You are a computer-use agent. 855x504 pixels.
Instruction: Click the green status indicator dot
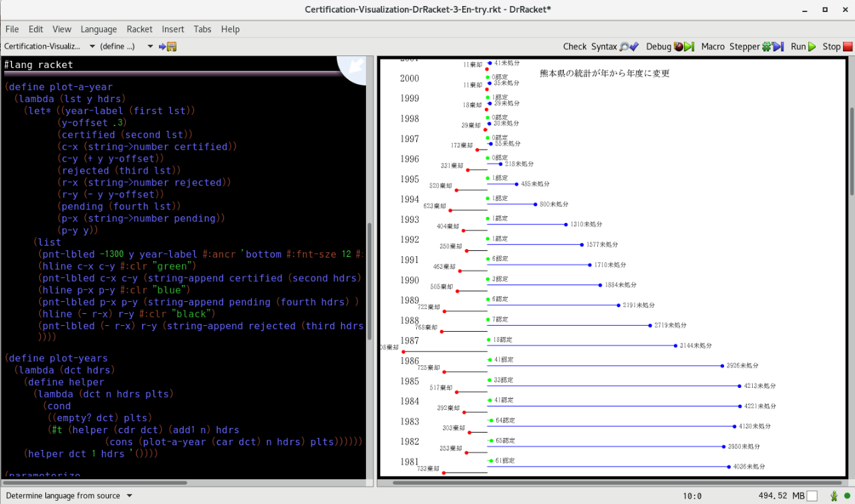847,496
